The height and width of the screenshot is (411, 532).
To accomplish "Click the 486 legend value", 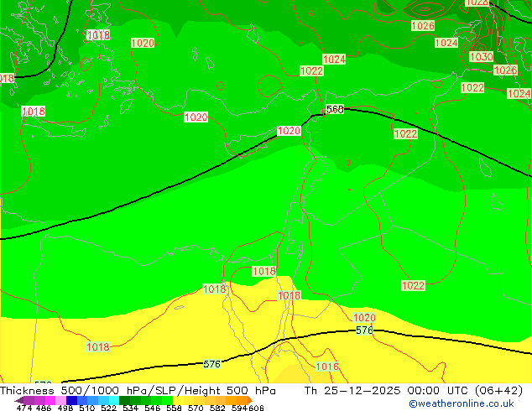I will pyautogui.click(x=44, y=408).
